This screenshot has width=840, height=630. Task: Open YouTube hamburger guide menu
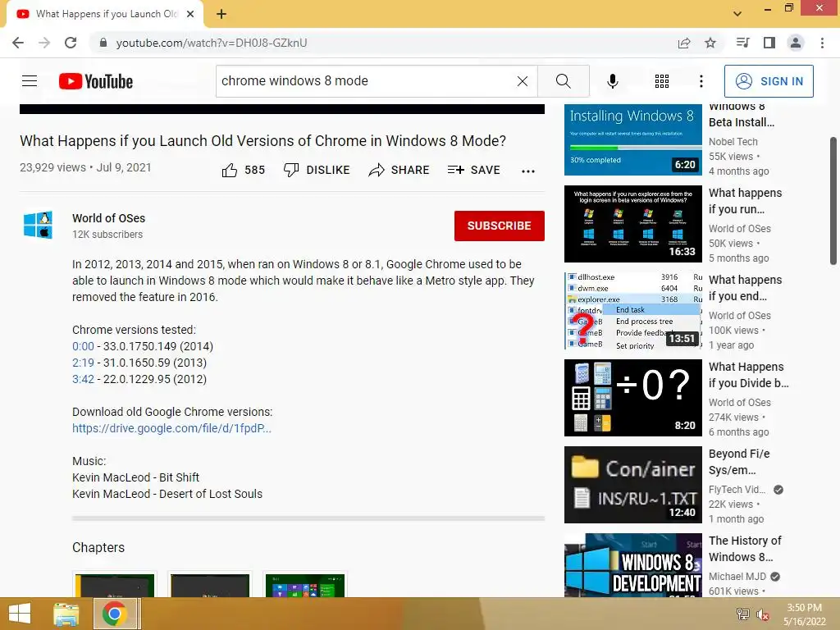pyautogui.click(x=30, y=81)
